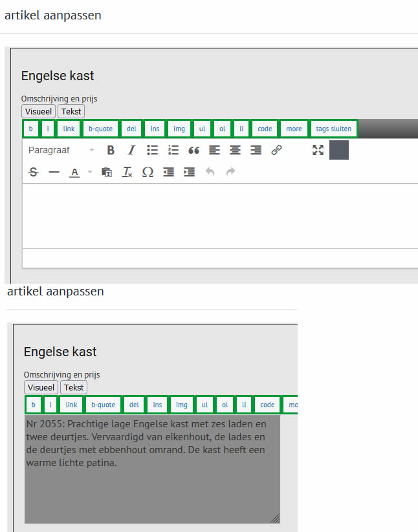This screenshot has height=532, width=418.
Task: Switch to Visueel tab in upper editor
Action: pos(38,111)
